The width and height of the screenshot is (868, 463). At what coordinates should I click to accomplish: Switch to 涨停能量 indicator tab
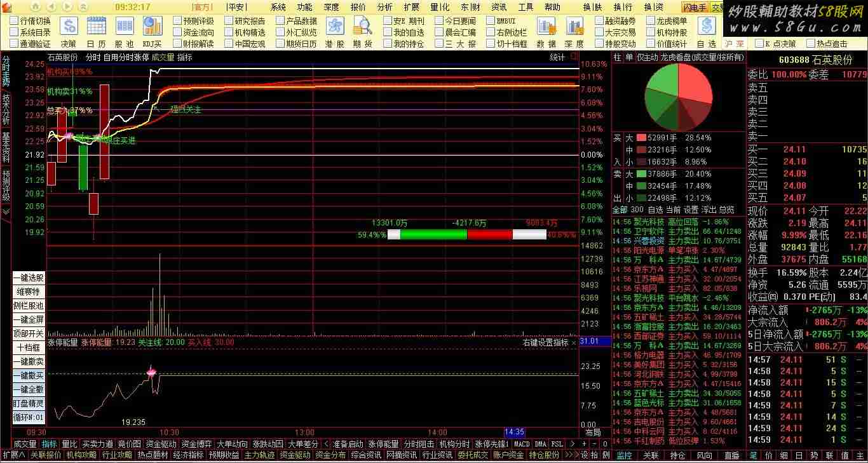coord(384,444)
